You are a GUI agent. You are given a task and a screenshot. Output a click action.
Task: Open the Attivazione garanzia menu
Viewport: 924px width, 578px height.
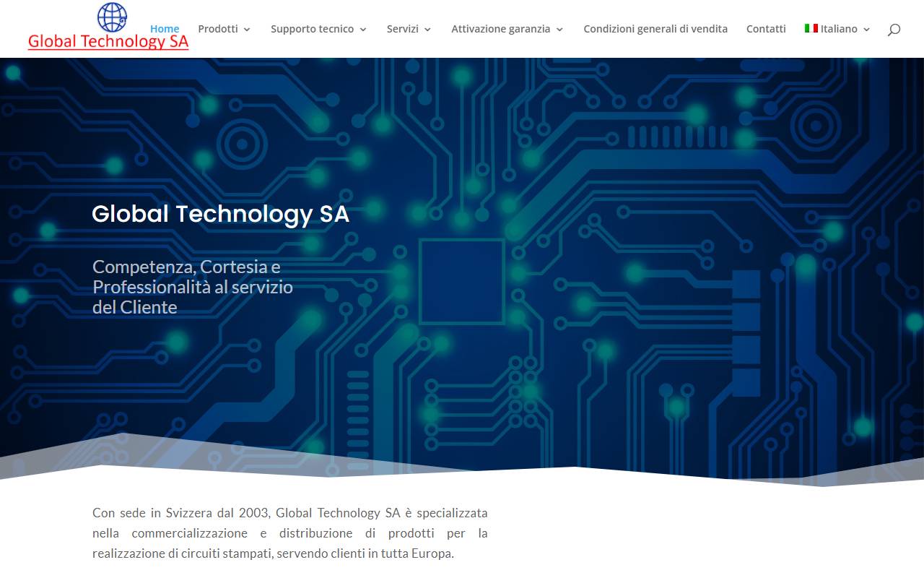click(501, 29)
